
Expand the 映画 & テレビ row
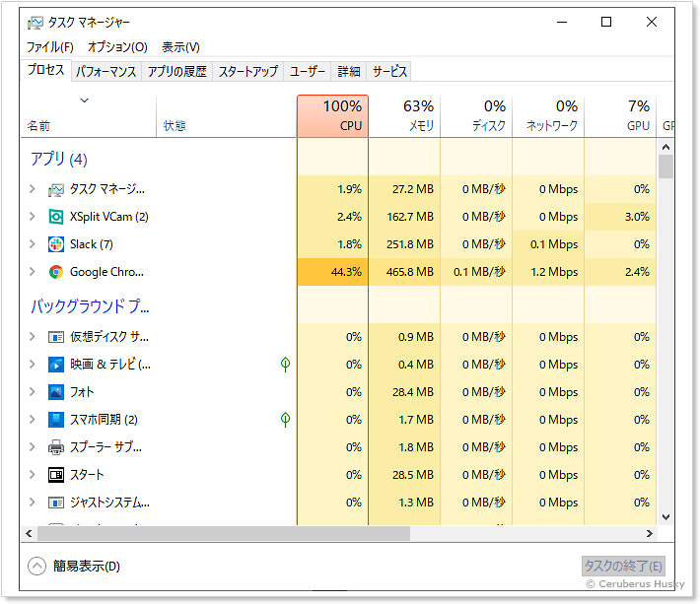pos(33,365)
